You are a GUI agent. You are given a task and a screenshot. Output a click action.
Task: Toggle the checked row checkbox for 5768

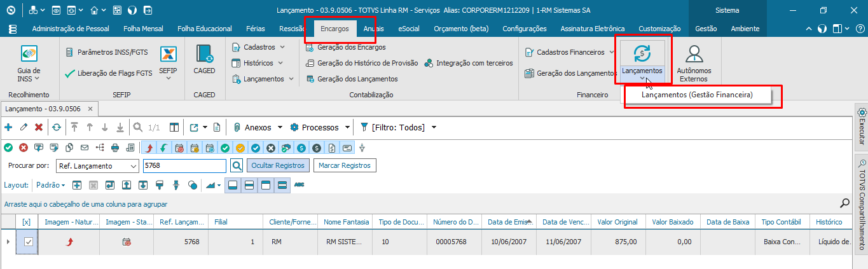[28, 242]
